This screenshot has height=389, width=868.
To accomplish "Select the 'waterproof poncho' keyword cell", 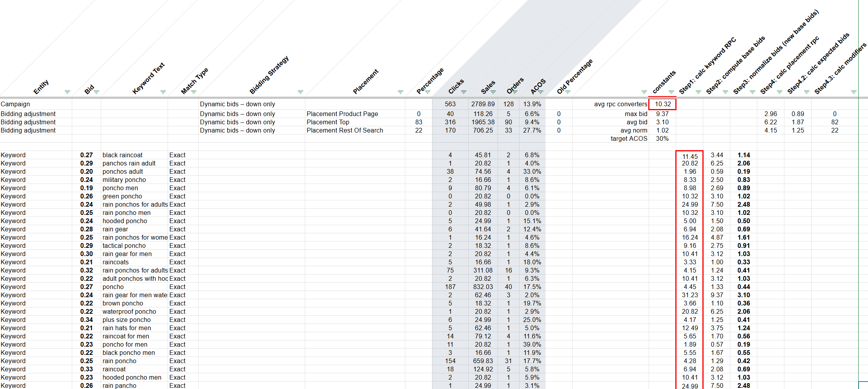I will pyautogui.click(x=135, y=311).
